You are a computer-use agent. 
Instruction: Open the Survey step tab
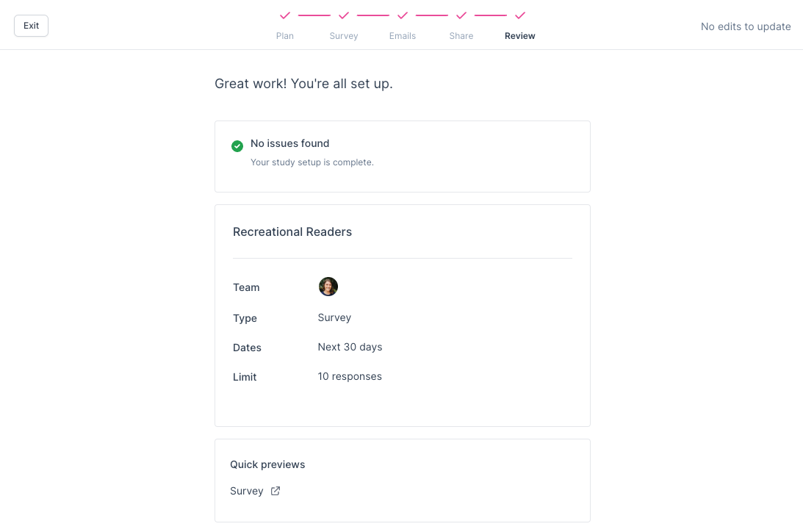click(x=344, y=36)
